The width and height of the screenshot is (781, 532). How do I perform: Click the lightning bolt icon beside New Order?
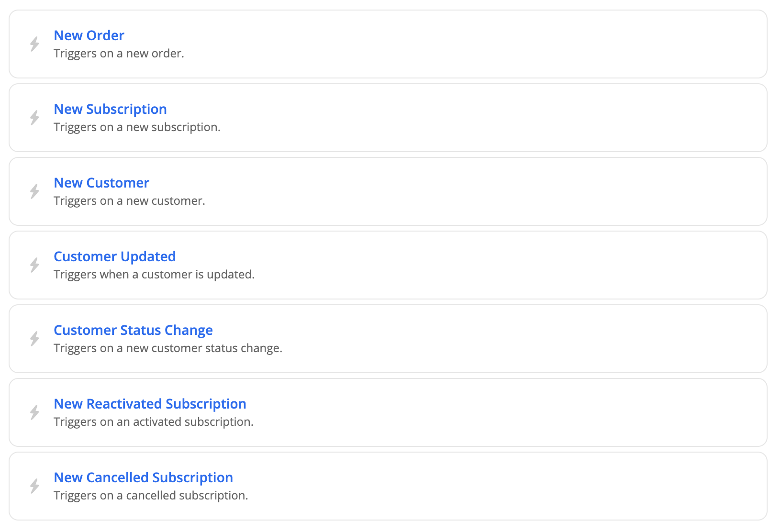tap(34, 44)
